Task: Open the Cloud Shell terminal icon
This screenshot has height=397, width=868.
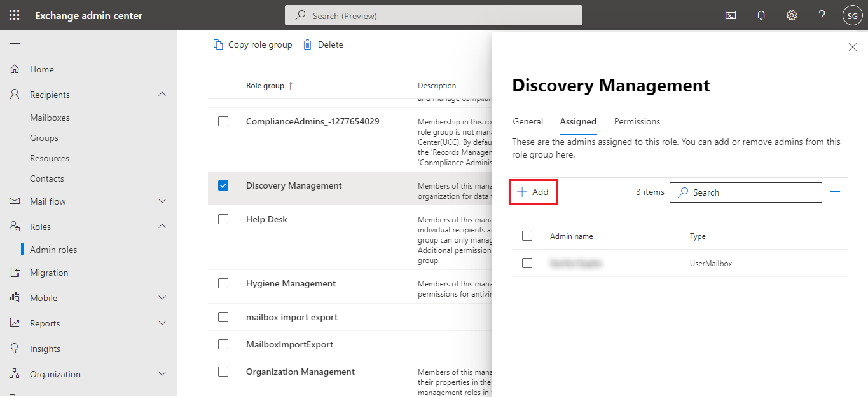Action: pos(731,15)
